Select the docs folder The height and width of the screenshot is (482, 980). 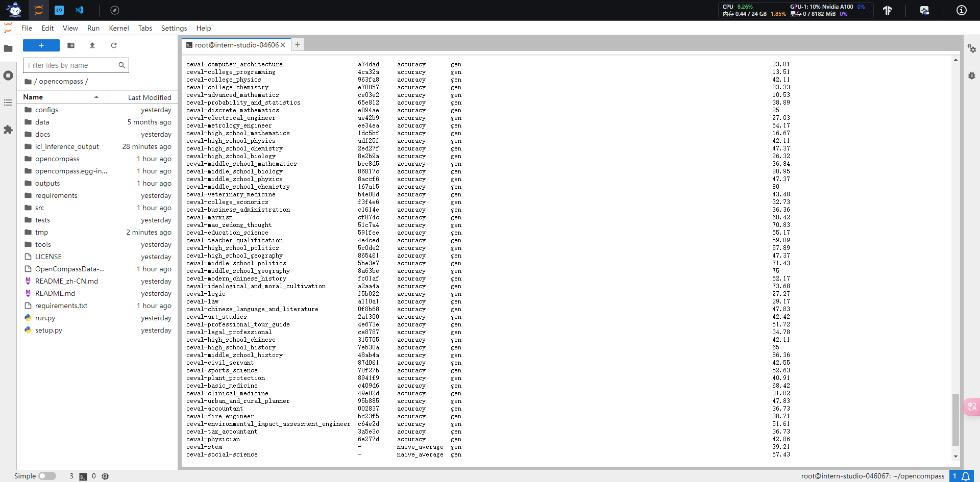click(x=98, y=134)
